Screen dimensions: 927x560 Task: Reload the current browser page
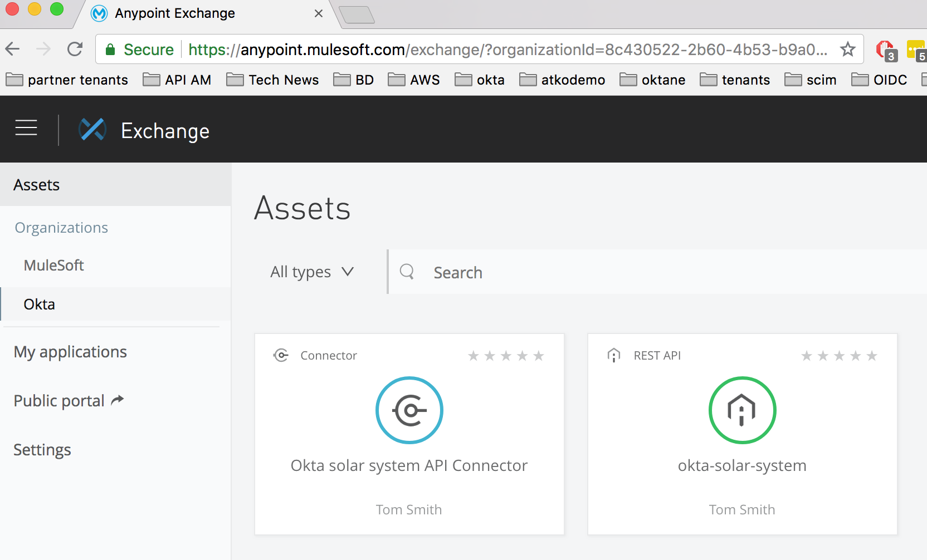pos(75,50)
